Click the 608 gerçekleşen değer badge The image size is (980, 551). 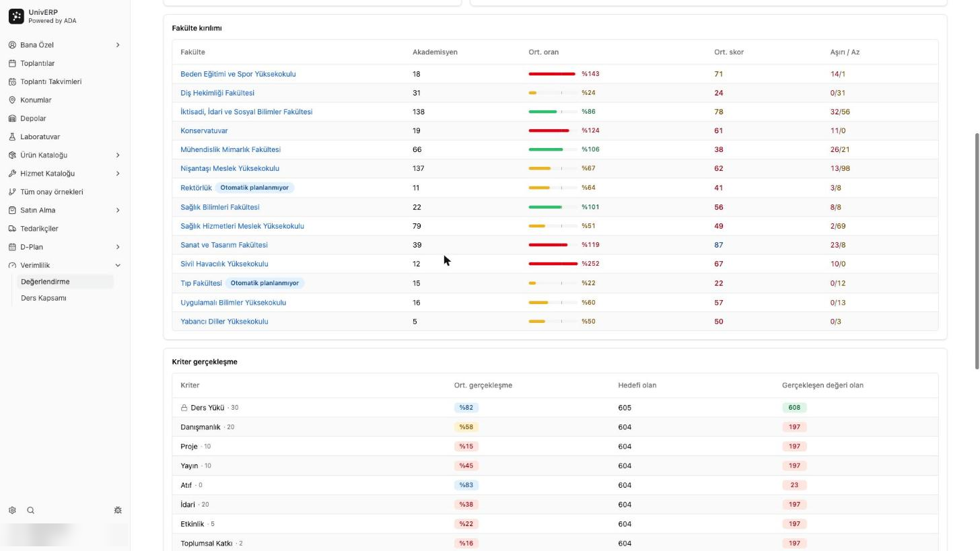click(794, 408)
